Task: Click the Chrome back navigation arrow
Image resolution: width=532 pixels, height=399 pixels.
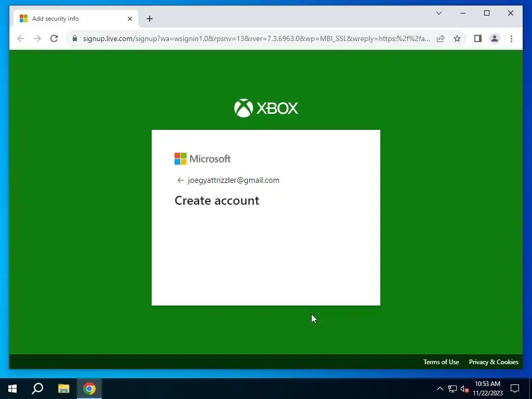Action: (x=21, y=38)
